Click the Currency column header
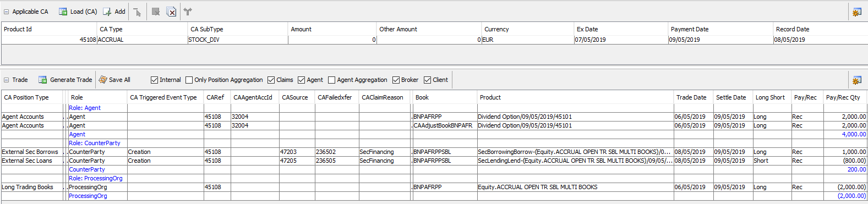Screen dimensions: 868x204 point(528,29)
